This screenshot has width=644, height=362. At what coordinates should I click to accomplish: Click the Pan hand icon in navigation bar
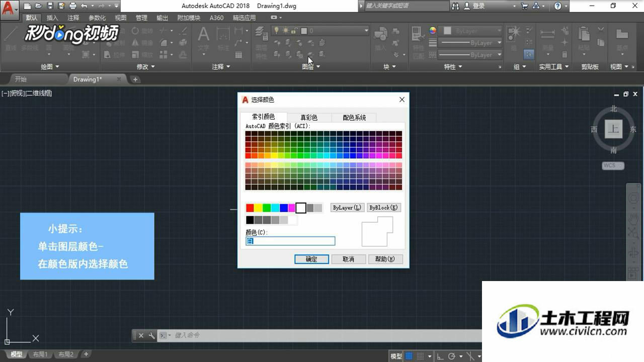633,218
